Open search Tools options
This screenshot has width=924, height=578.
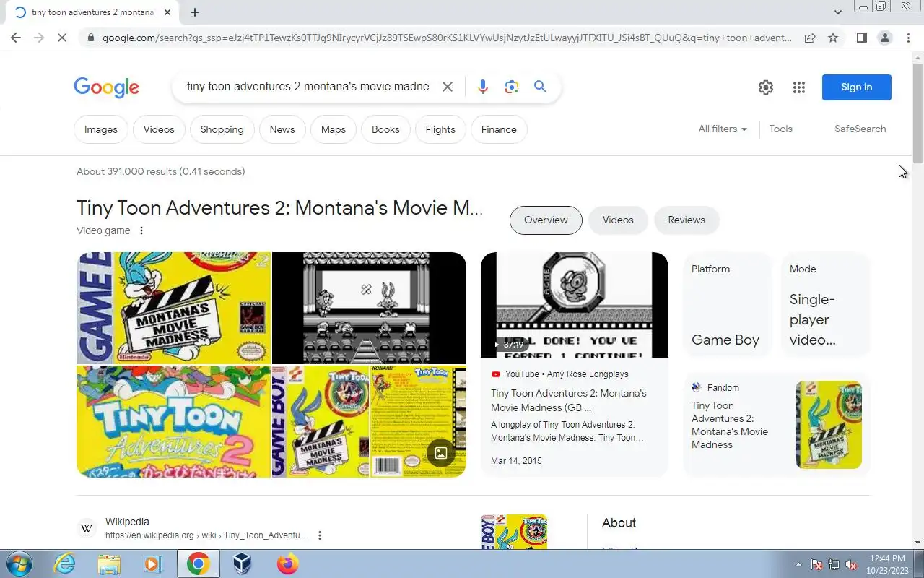[780, 129]
